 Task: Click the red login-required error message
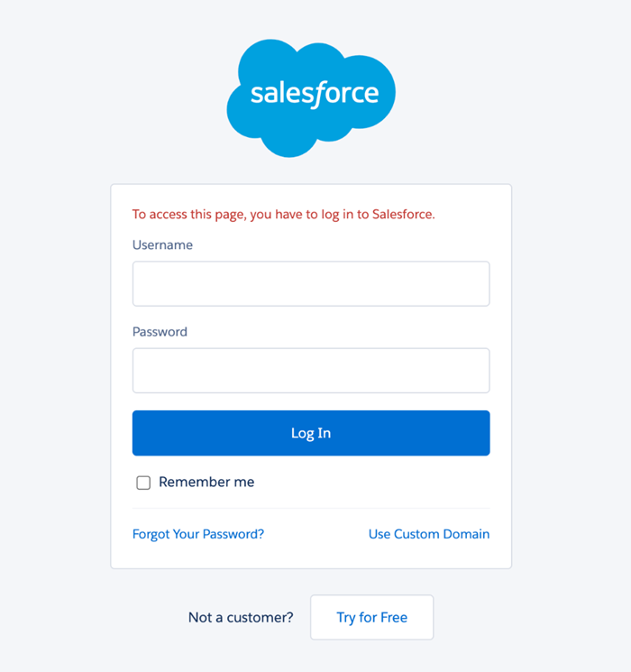(x=284, y=215)
